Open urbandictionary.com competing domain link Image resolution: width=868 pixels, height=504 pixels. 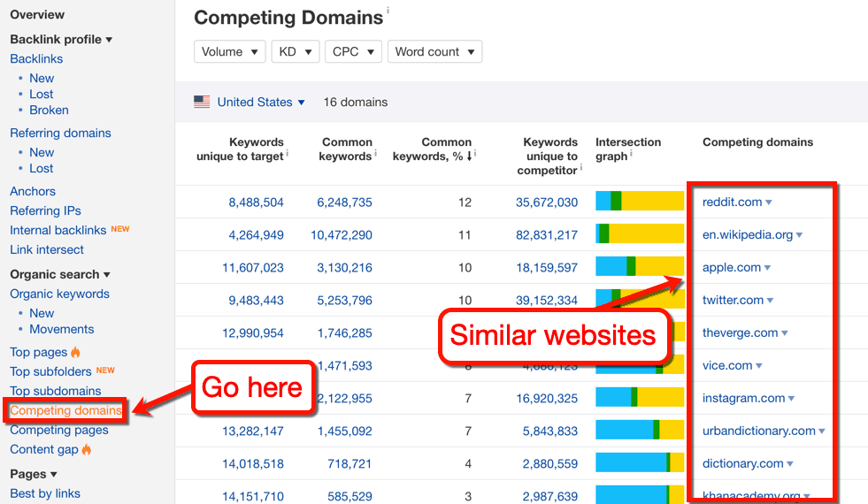759,431
